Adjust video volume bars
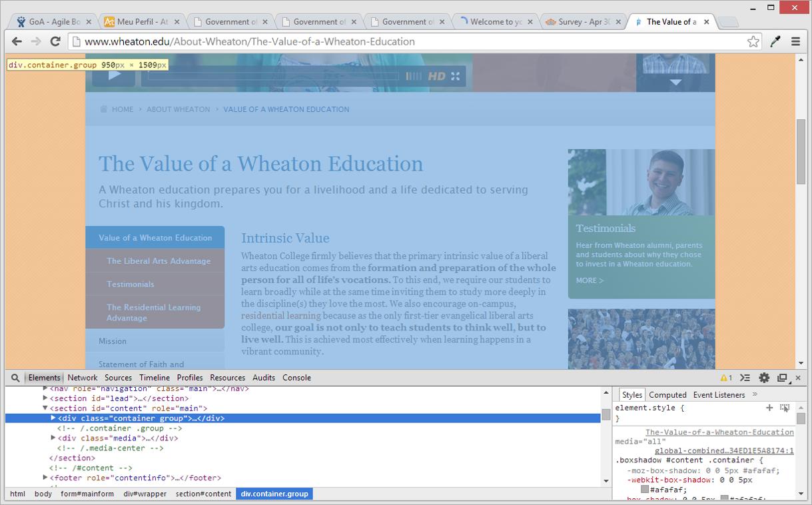The height and width of the screenshot is (505, 812). [x=414, y=76]
